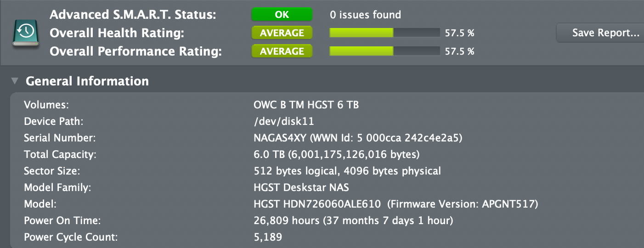Click the Advanced S.M.A.R.T. Status label
Screen dimensions: 644x248
[x=132, y=15]
